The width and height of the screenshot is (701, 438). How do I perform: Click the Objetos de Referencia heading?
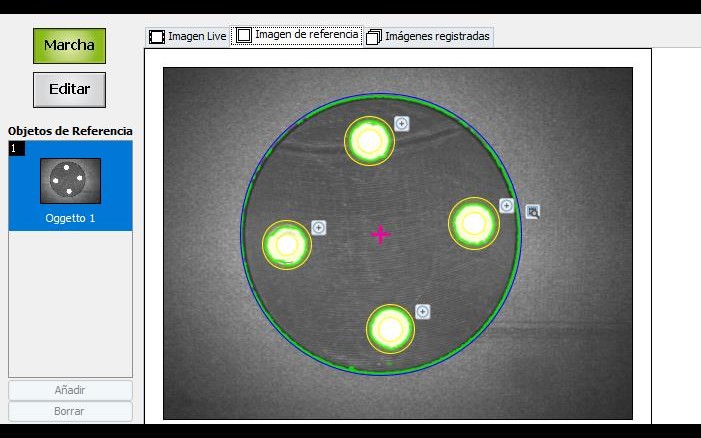tap(70, 131)
